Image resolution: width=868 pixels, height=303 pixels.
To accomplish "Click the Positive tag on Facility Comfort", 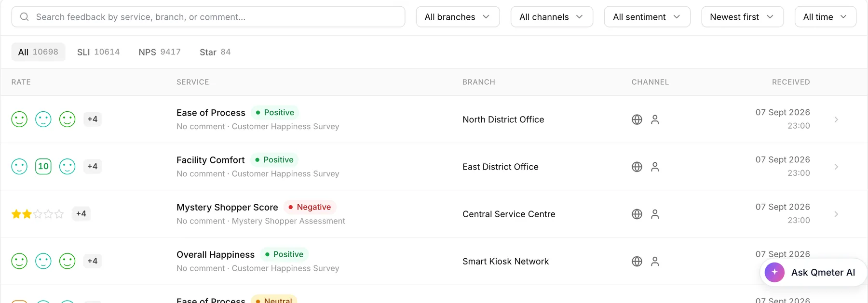I will pos(274,159).
